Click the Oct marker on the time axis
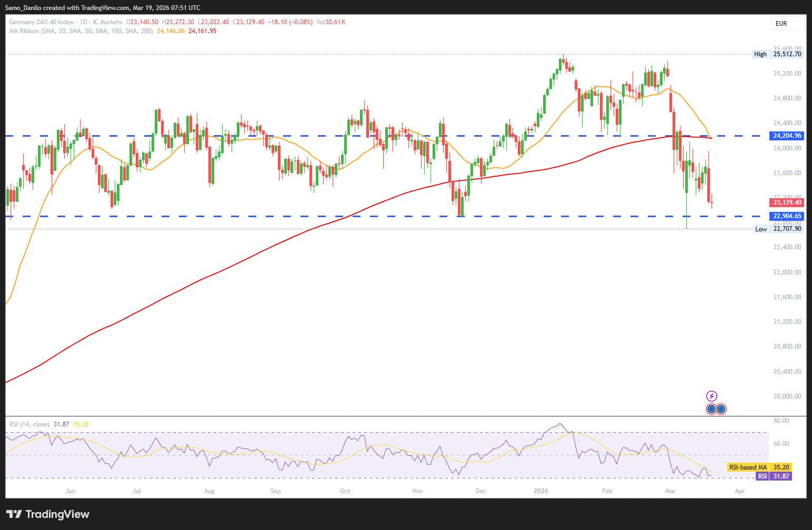Image resolution: width=812 pixels, height=530 pixels. pos(345,491)
